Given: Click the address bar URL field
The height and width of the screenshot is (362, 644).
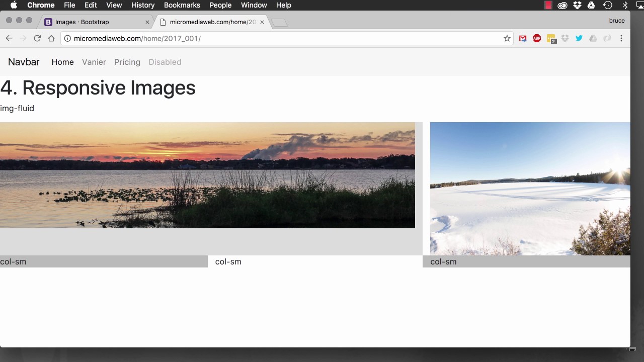Looking at the screenshot, I should pos(282,38).
